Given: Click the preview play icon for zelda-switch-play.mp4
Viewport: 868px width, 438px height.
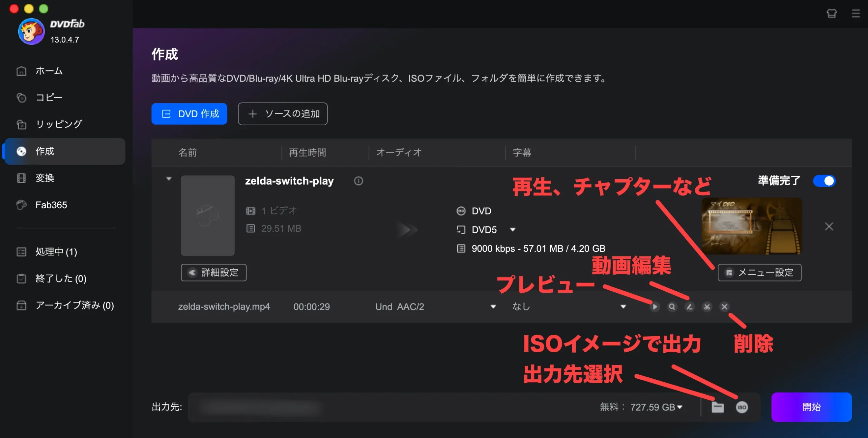Looking at the screenshot, I should pos(655,307).
